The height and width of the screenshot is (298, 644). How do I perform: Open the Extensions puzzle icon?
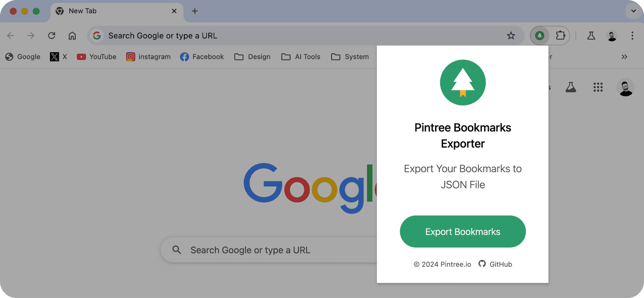pos(560,36)
